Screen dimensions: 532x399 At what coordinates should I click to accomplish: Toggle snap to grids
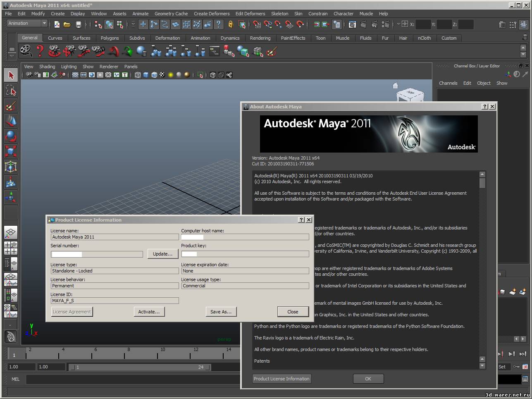[257, 24]
